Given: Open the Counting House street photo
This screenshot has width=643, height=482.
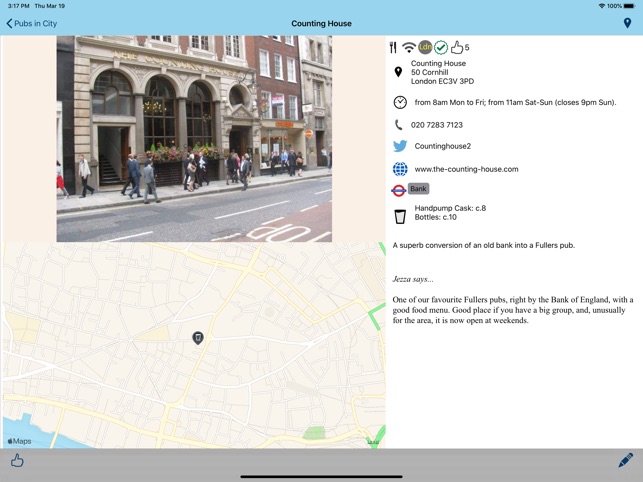Looking at the screenshot, I should [194, 139].
